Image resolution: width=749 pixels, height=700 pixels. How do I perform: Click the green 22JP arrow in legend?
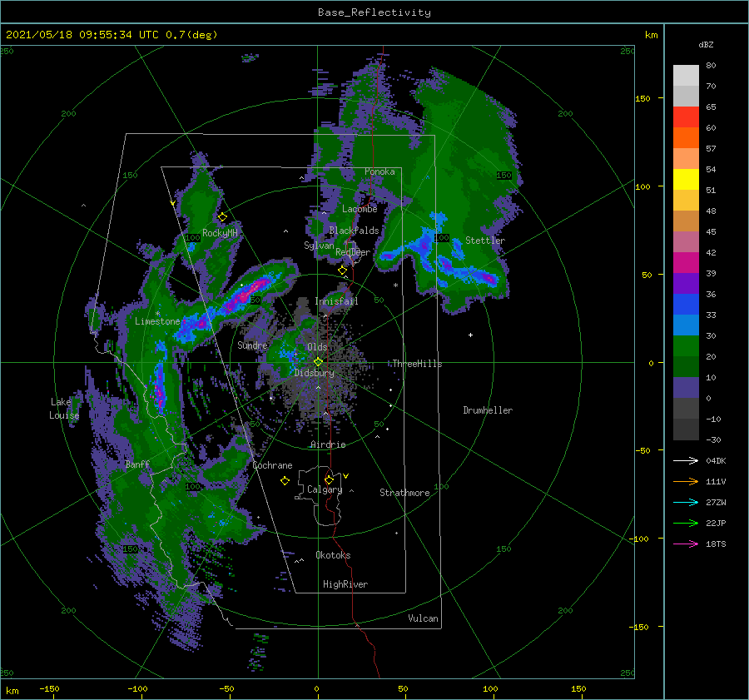pyautogui.click(x=686, y=524)
